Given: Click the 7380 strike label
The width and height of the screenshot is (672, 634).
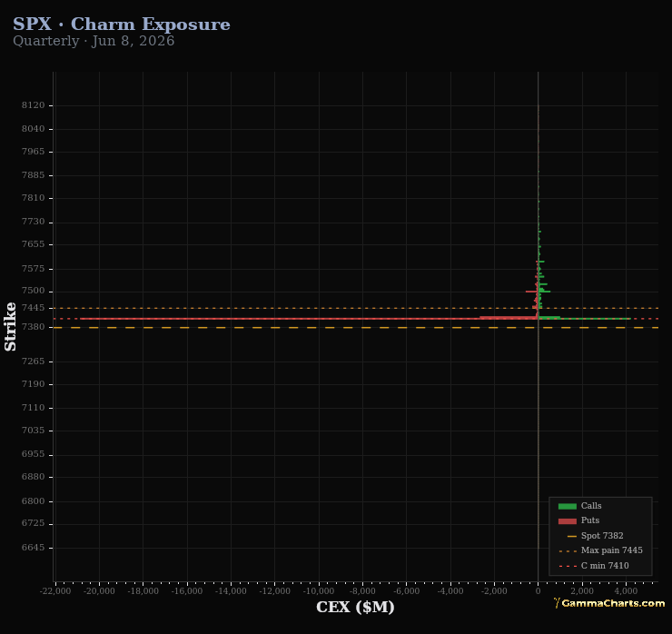Looking at the screenshot, I should tap(34, 327).
